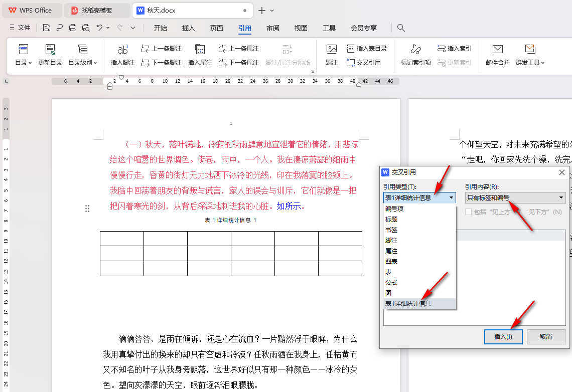This screenshot has width=572, height=392.
Task: Select 公式 in type list
Action: coord(419,282)
